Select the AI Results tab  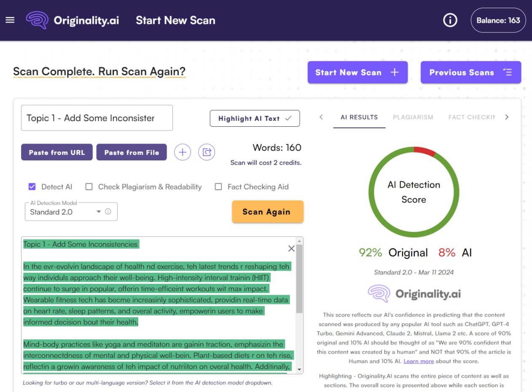click(359, 117)
